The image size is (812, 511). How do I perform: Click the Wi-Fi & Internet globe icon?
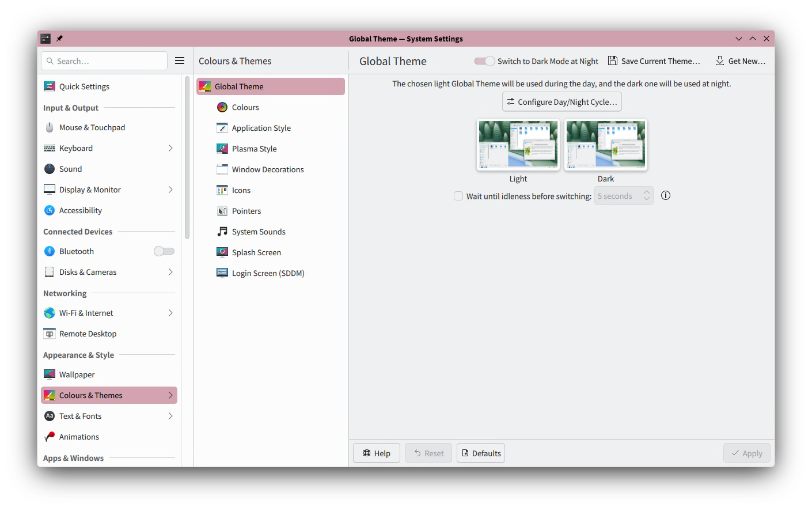[x=50, y=313]
